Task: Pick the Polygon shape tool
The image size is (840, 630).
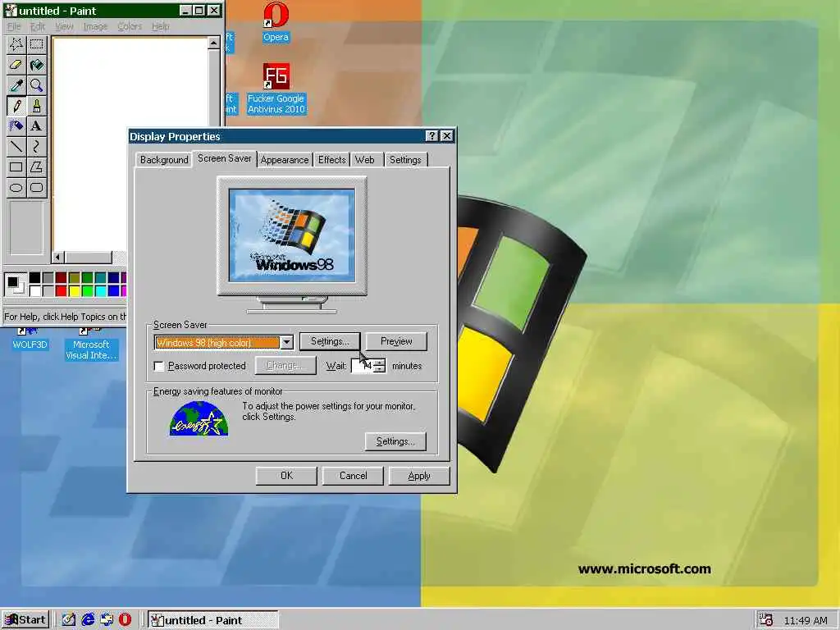Action: 36,167
